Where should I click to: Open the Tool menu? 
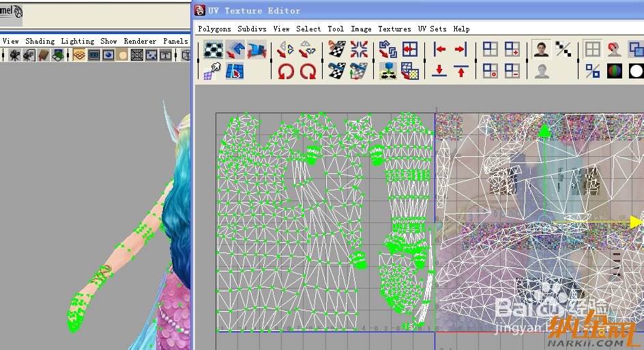(x=336, y=29)
